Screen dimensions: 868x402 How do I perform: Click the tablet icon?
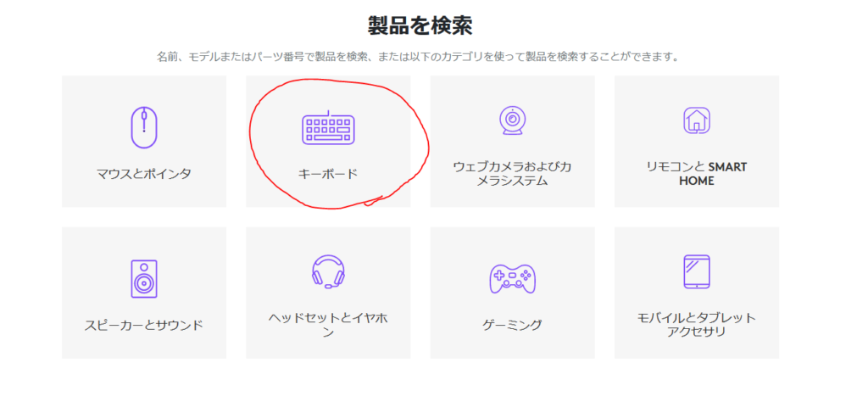697,271
